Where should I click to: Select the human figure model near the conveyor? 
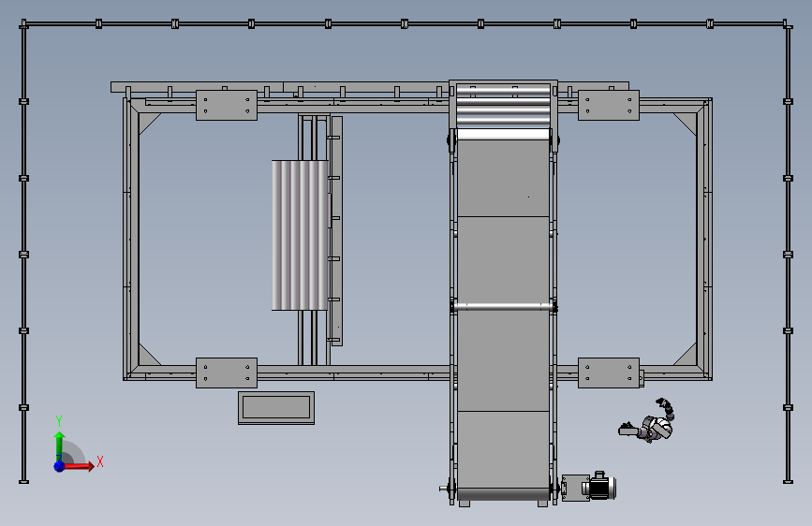(x=648, y=422)
